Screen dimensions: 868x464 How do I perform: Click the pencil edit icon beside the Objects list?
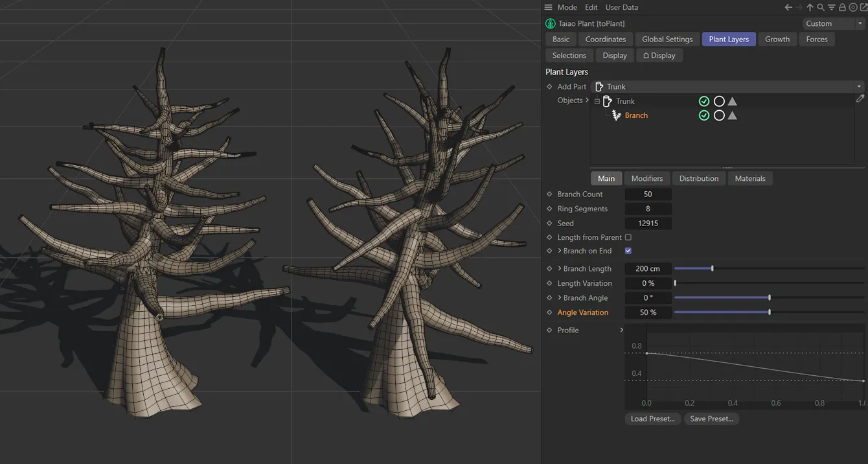click(860, 99)
